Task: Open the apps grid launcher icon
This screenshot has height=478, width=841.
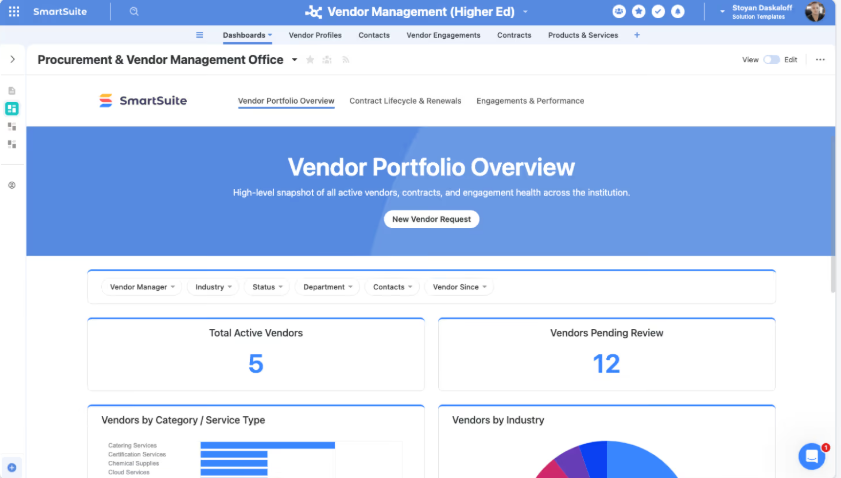Action: pyautogui.click(x=14, y=11)
